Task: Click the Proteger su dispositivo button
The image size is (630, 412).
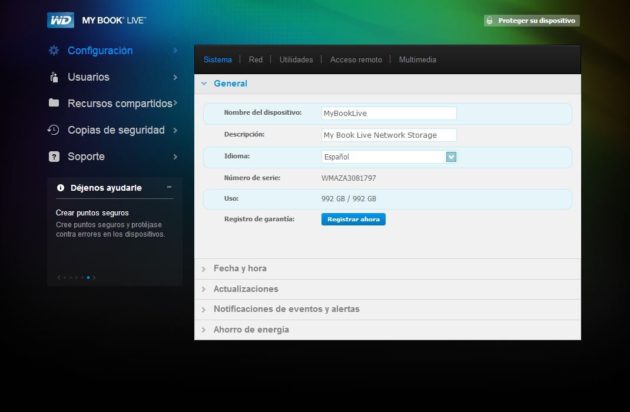Action: [532, 20]
